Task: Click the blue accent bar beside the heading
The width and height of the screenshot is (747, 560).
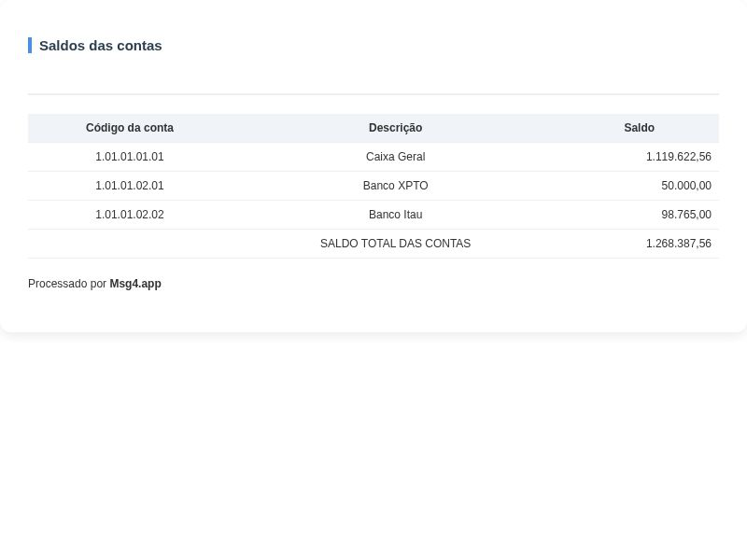Action: click(x=30, y=46)
